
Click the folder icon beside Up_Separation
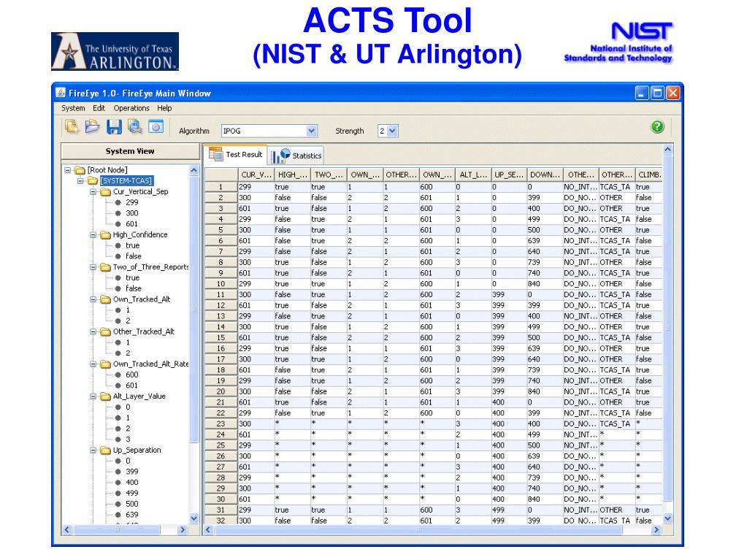coord(105,450)
